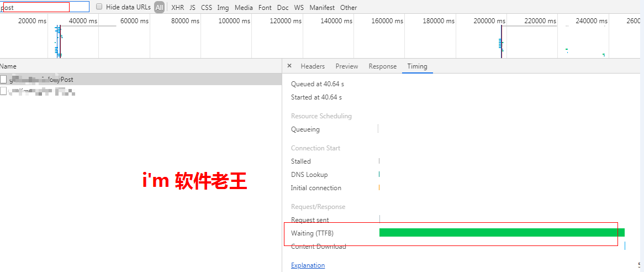Filter requests by Doc
Viewport: 644px width, 272px height.
click(x=283, y=7)
